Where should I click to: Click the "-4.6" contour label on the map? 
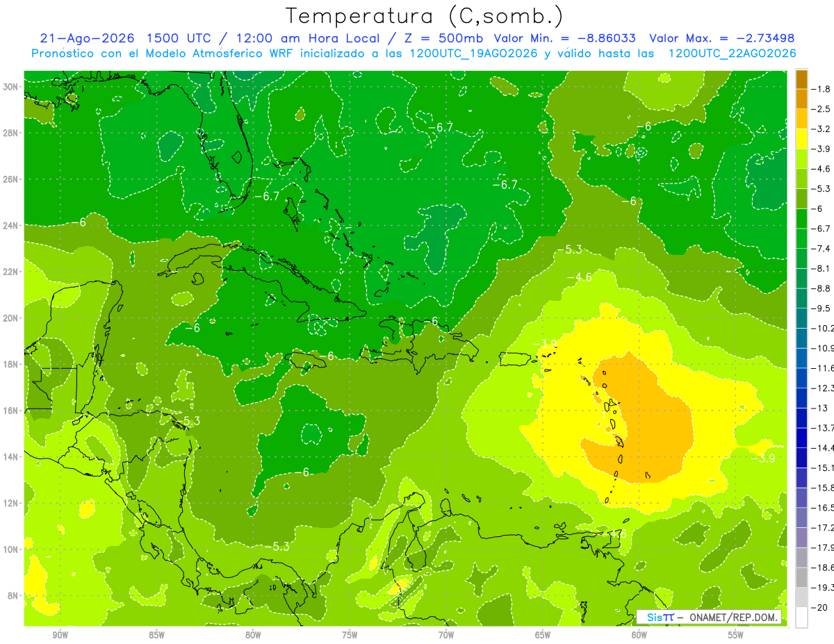pos(580,277)
